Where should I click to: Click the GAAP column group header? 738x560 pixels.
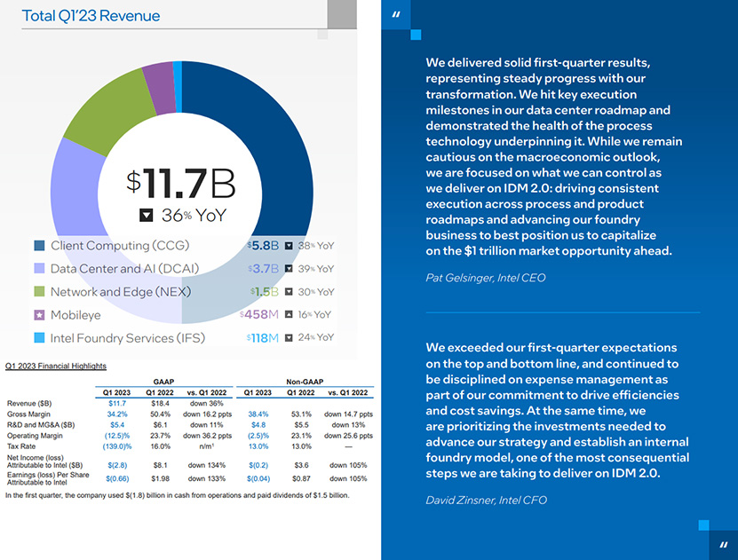(163, 382)
